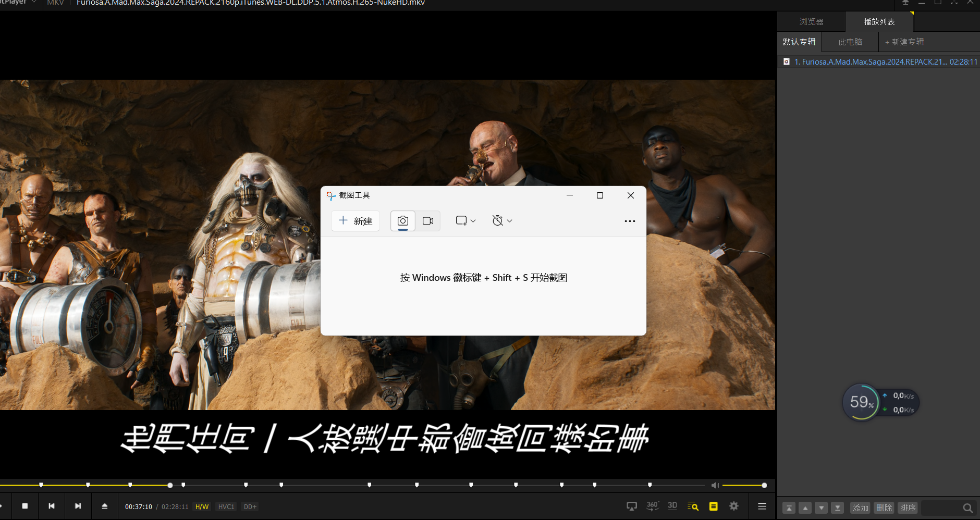980x520 pixels.
Task: Switch to the 播放列表 playlist tab
Action: pos(879,21)
